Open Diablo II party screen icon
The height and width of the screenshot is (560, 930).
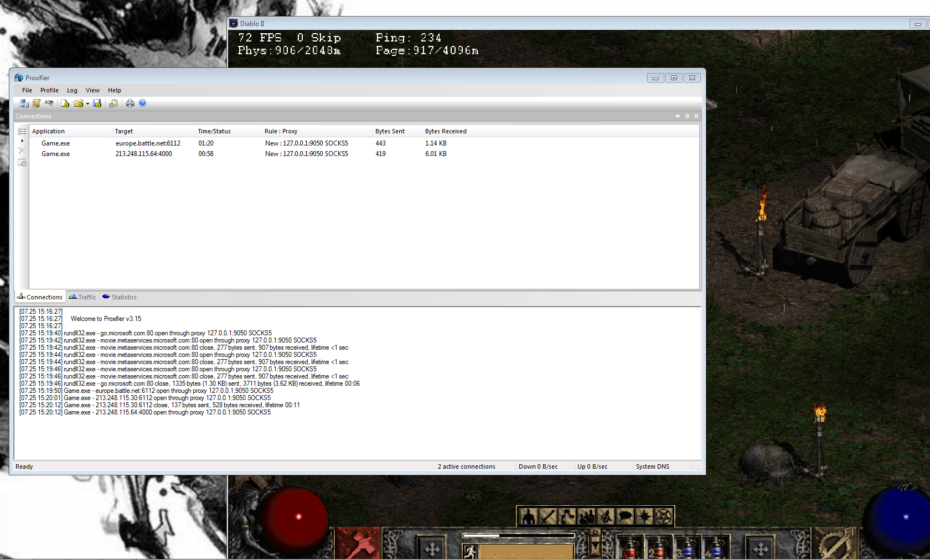(586, 517)
